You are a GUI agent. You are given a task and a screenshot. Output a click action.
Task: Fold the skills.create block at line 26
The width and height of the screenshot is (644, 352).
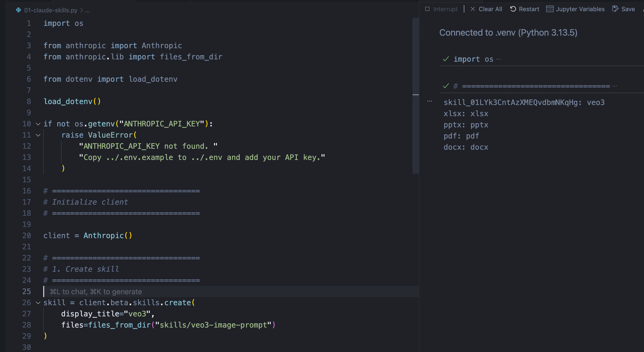(38, 303)
